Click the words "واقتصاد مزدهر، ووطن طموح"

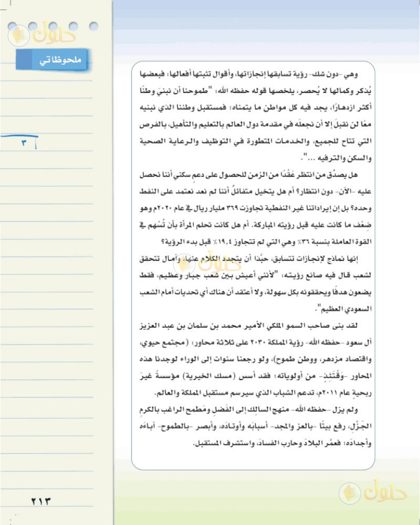point(324,359)
